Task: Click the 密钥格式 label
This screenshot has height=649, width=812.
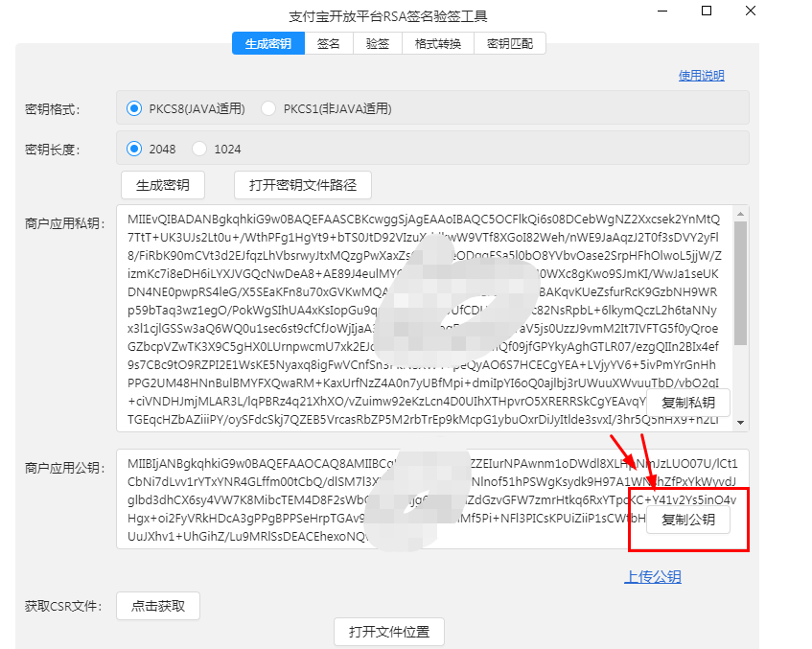Action: pos(53,109)
